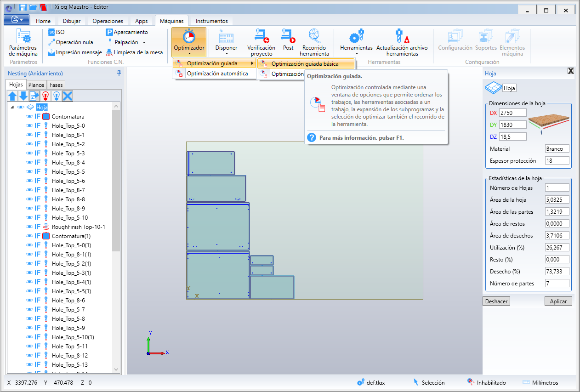Switch to the Dibujar ribbon tab

tap(71, 21)
